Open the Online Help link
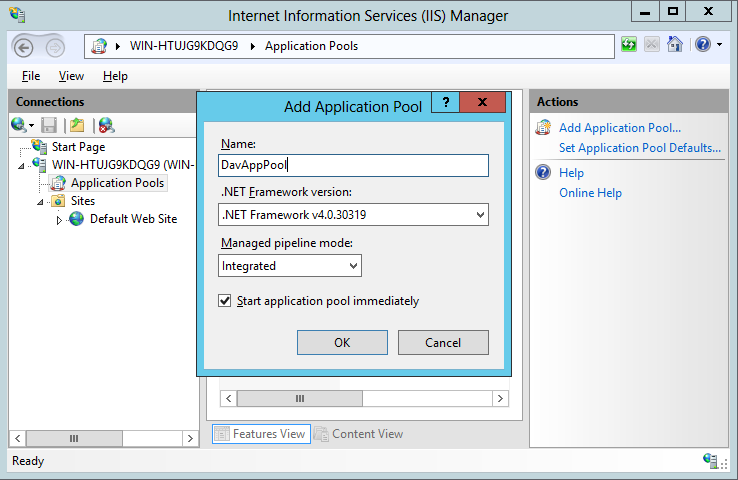 590,193
